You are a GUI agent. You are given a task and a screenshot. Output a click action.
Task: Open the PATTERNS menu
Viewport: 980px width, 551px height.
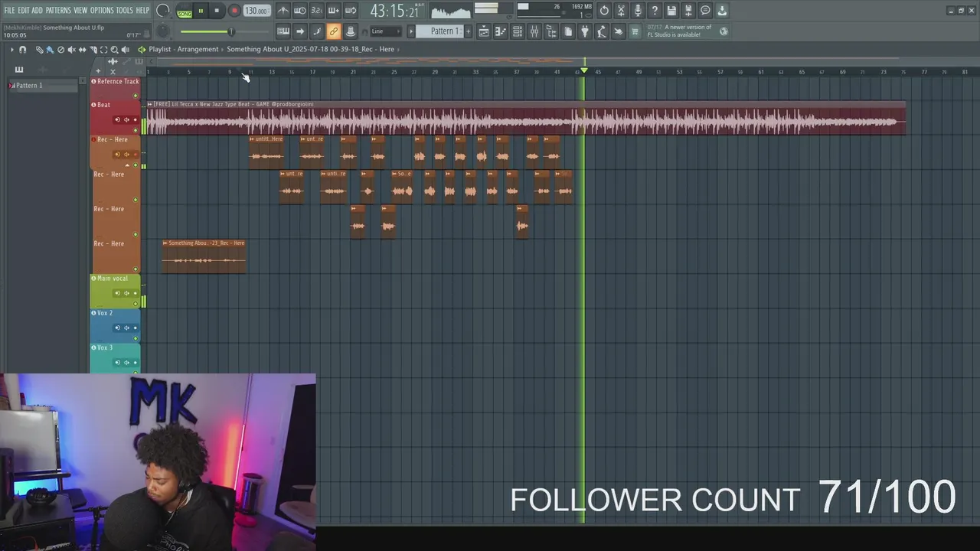[x=58, y=11]
